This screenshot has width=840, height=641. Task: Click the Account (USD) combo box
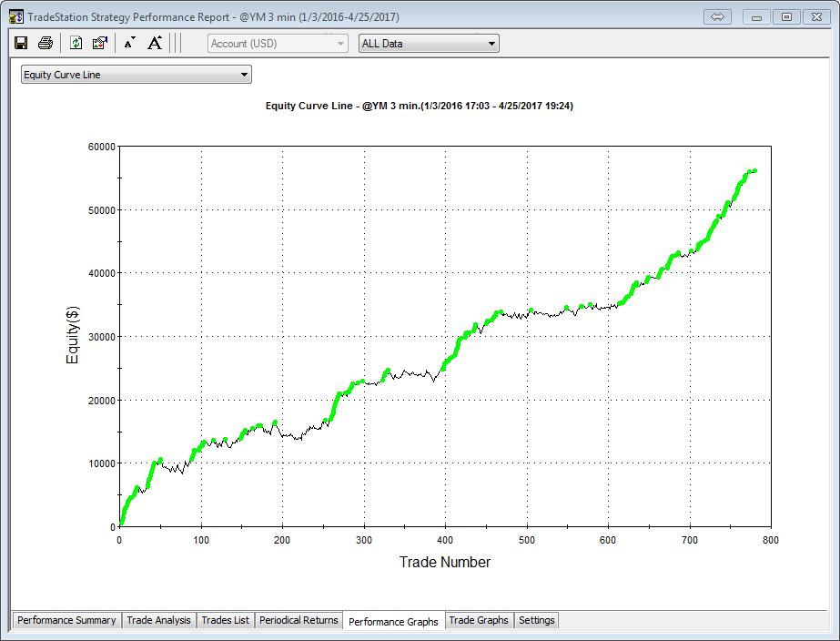[x=278, y=43]
